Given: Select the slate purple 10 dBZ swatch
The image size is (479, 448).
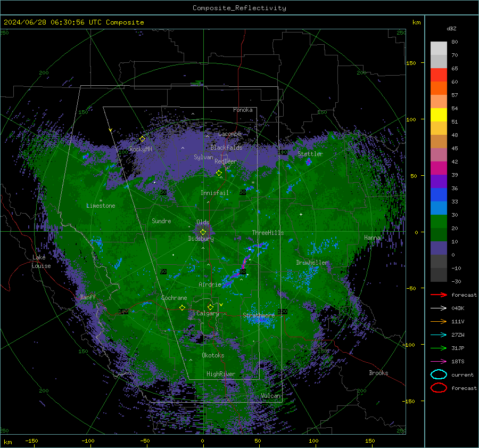Looking at the screenshot, I should point(439,248).
